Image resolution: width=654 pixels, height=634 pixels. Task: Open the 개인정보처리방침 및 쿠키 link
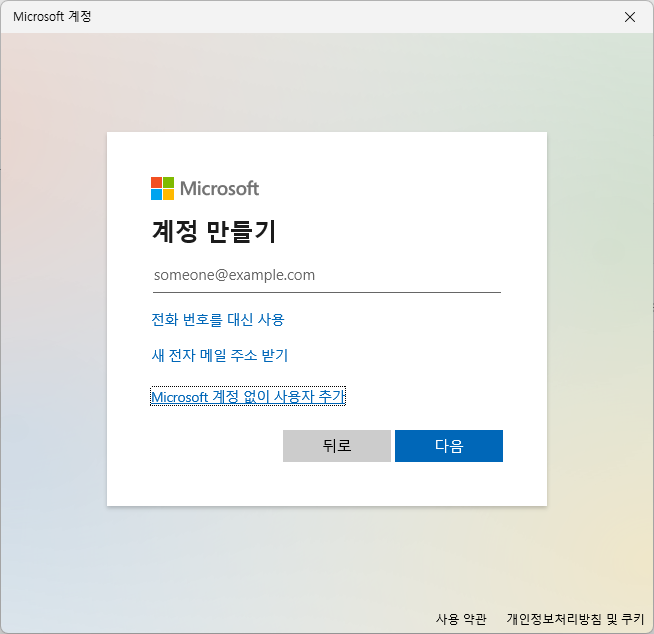coord(575,619)
